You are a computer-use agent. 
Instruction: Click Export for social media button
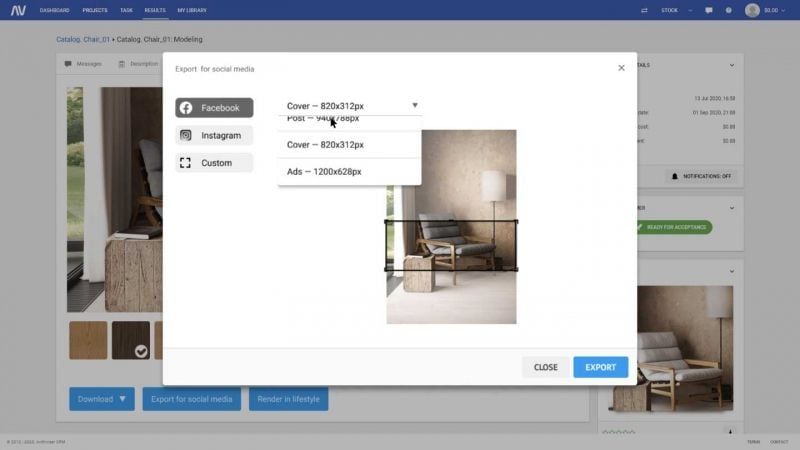(x=191, y=399)
